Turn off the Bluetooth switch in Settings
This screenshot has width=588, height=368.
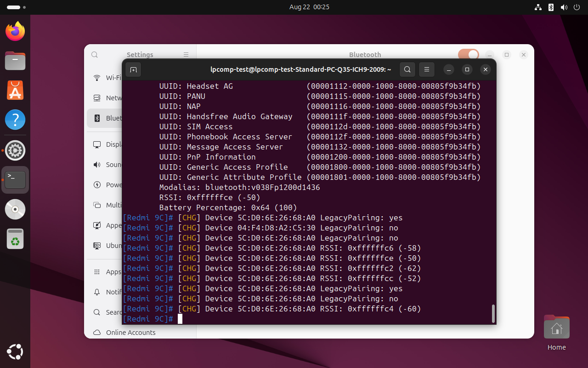click(469, 55)
